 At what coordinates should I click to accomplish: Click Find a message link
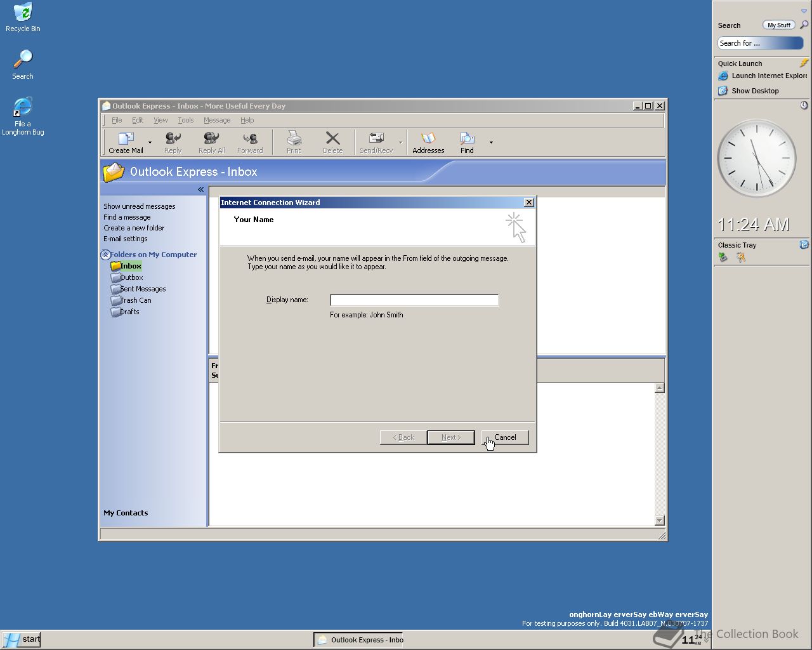tap(127, 217)
